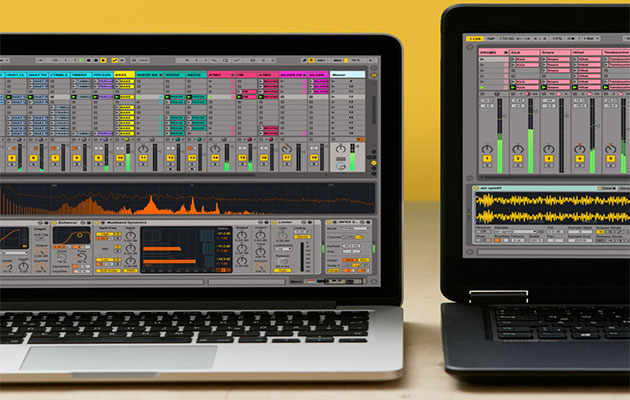Screen dimensions: 630x400
Task: Click the Enhancer device activator icon
Action: pyautogui.click(x=54, y=222)
